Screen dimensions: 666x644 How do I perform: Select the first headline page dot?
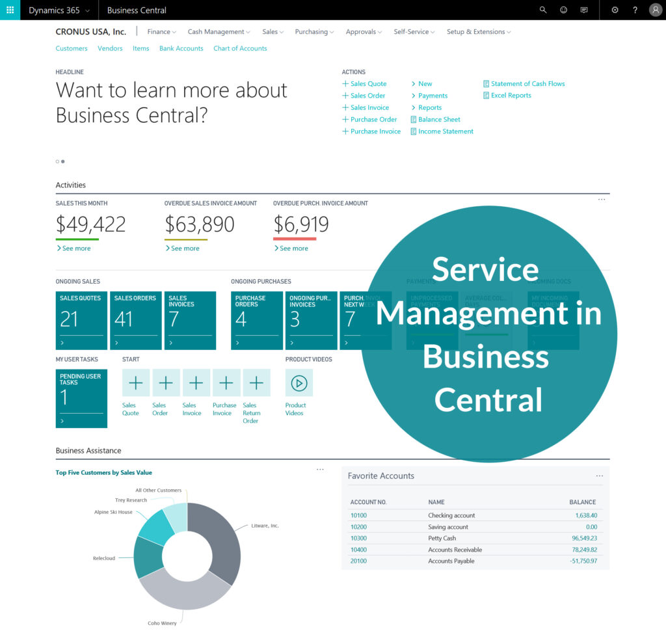coord(57,161)
